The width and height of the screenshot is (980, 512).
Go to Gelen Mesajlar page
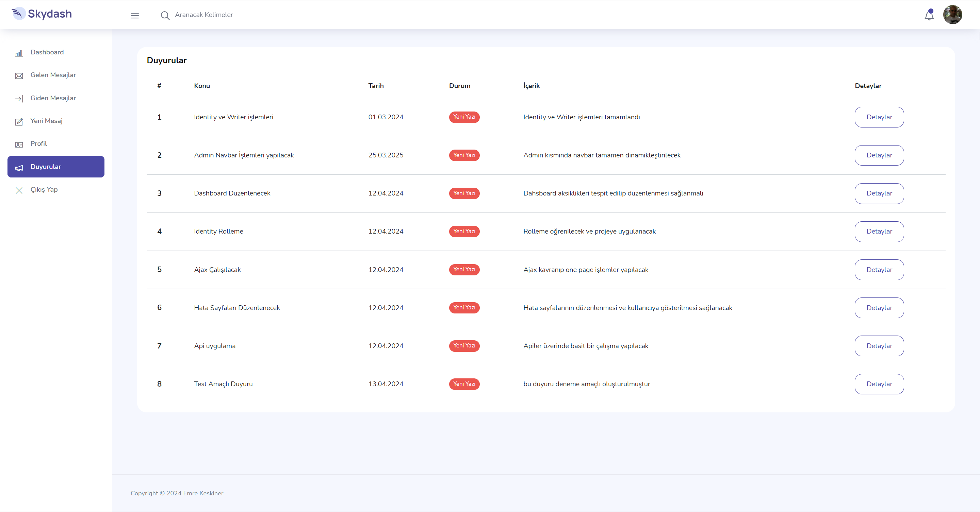(x=53, y=75)
